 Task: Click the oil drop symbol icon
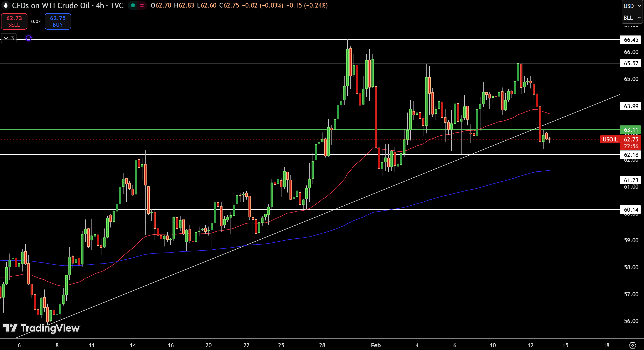click(x=6, y=5)
